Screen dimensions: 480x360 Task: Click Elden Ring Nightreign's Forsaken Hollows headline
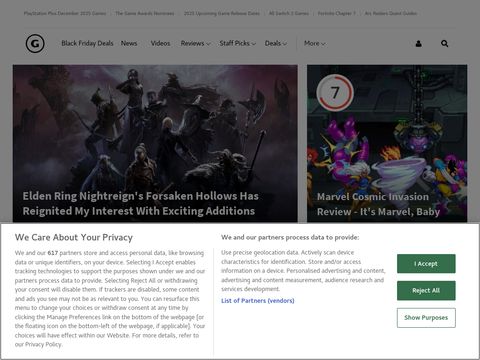tap(140, 203)
